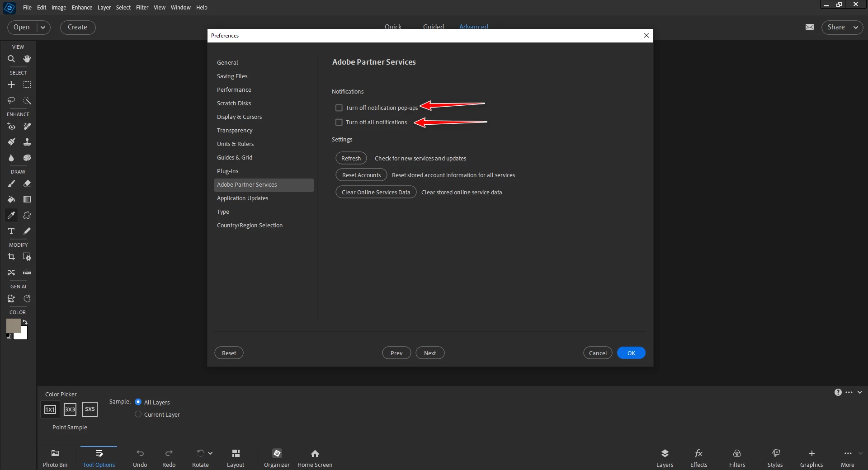
Task: Click the Reset Accounts button
Action: pos(361,175)
